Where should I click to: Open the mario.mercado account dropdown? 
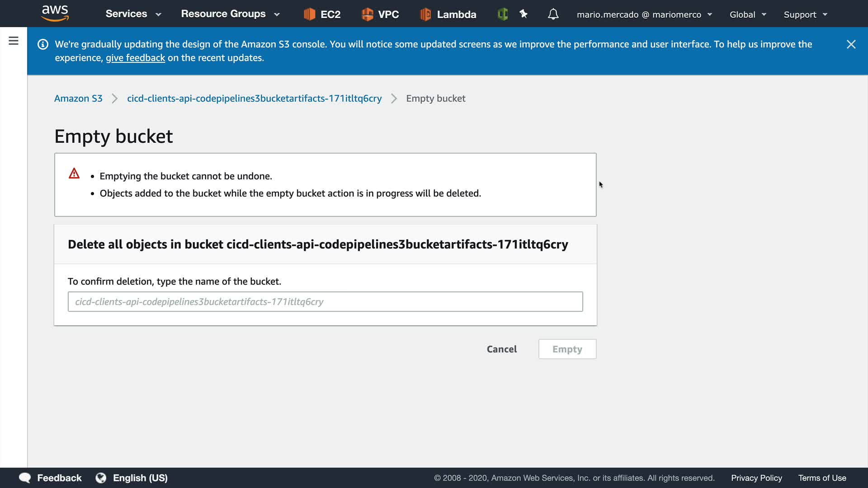coord(644,14)
